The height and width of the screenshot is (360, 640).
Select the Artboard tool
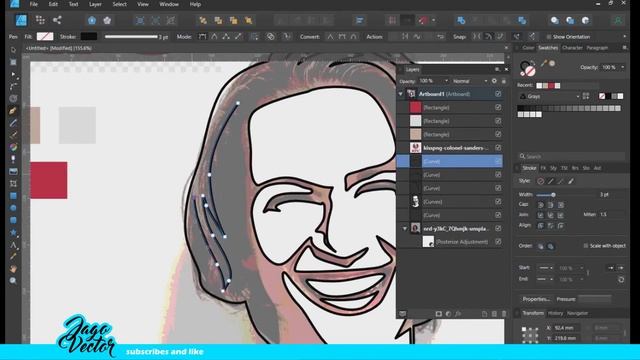(x=13, y=62)
